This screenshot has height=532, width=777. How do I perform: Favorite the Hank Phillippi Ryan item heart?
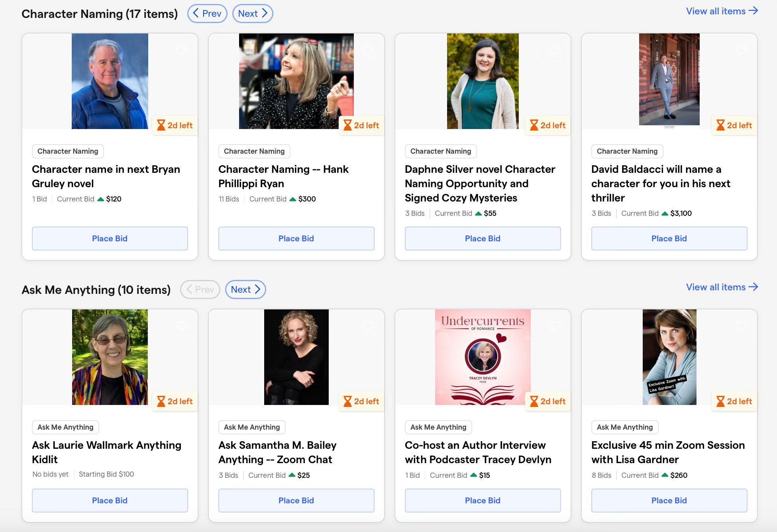pos(368,50)
